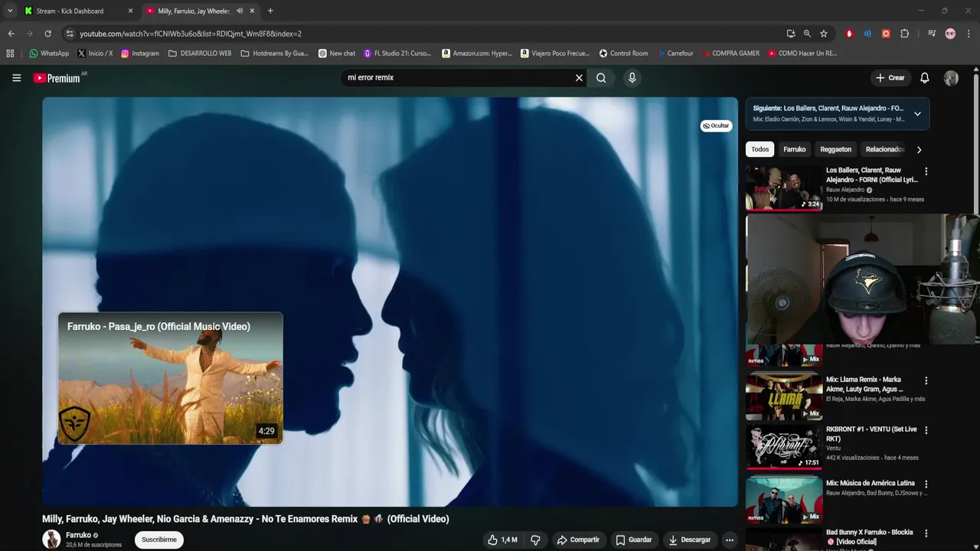Open suggested Farruko Pasa_je_ro video card
The height and width of the screenshot is (551, 980).
click(170, 378)
